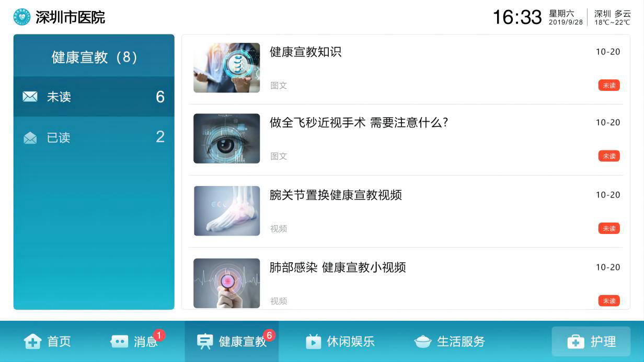
Task: Open 做全飞秒近视手术 需要注意什么 article
Action: click(359, 123)
